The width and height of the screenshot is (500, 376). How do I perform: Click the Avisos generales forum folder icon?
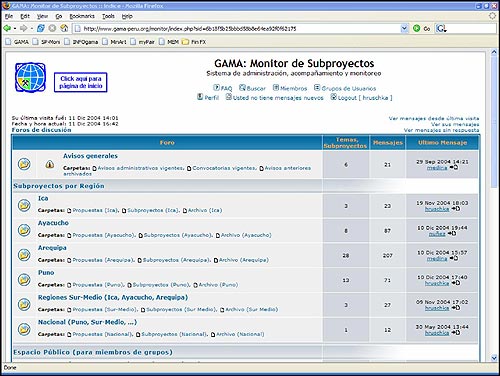tap(24, 164)
